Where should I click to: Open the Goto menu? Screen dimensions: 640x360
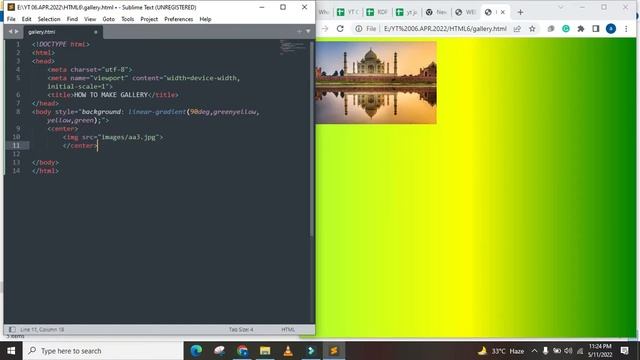coord(109,19)
